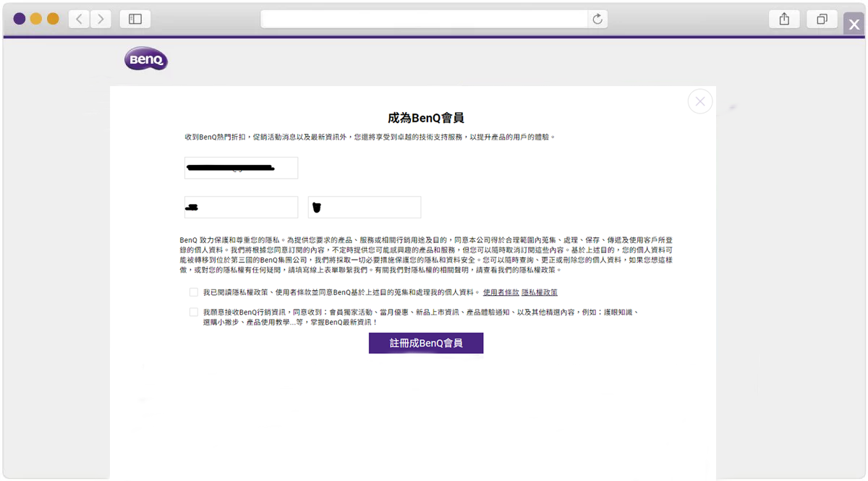Select the right name field in second row

[365, 208]
